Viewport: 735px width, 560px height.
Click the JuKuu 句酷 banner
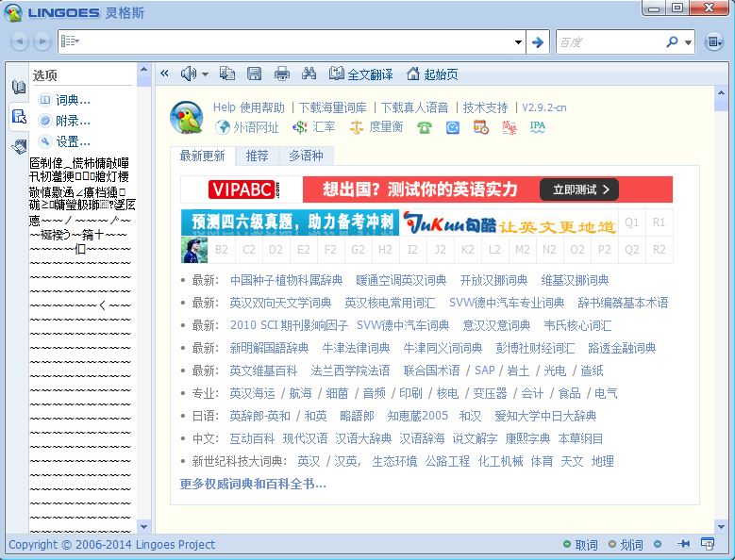509,222
